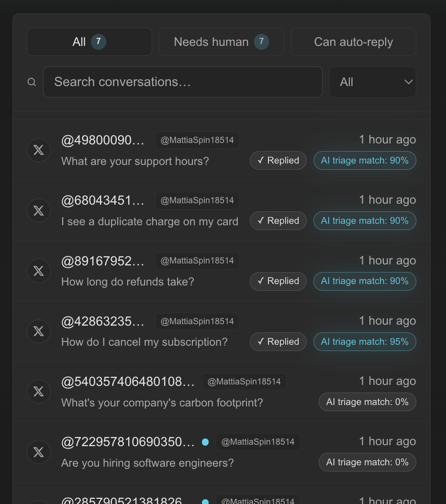Click X icon beside refunds conversation
The width and height of the screenshot is (446, 504).
point(39,271)
